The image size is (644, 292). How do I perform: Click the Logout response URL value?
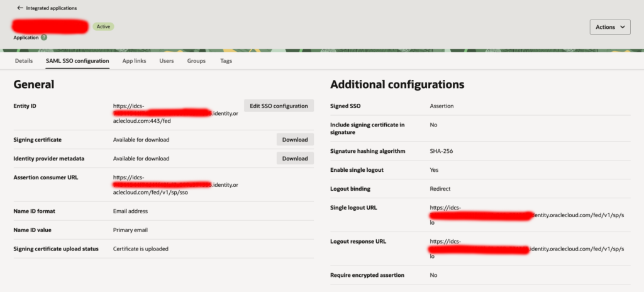coord(484,249)
